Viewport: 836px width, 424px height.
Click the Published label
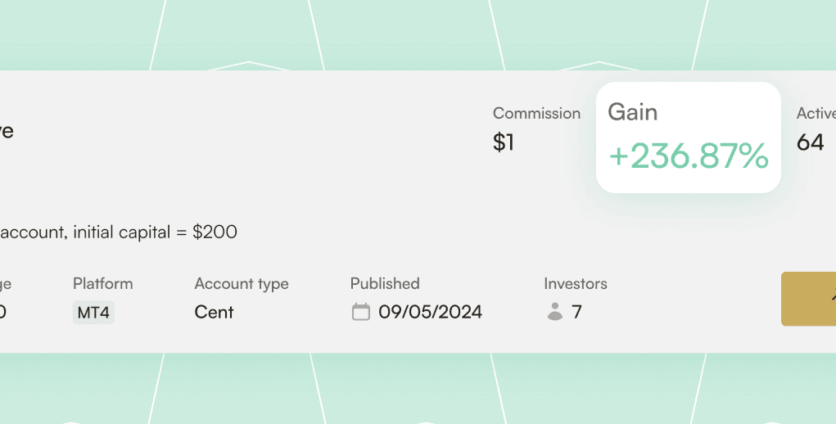point(385,284)
